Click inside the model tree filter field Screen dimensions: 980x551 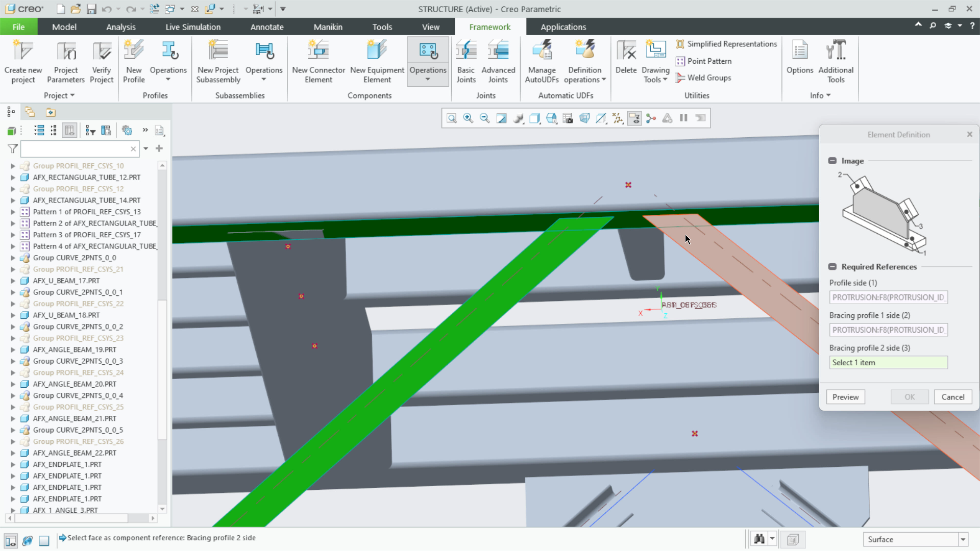tap(77, 148)
